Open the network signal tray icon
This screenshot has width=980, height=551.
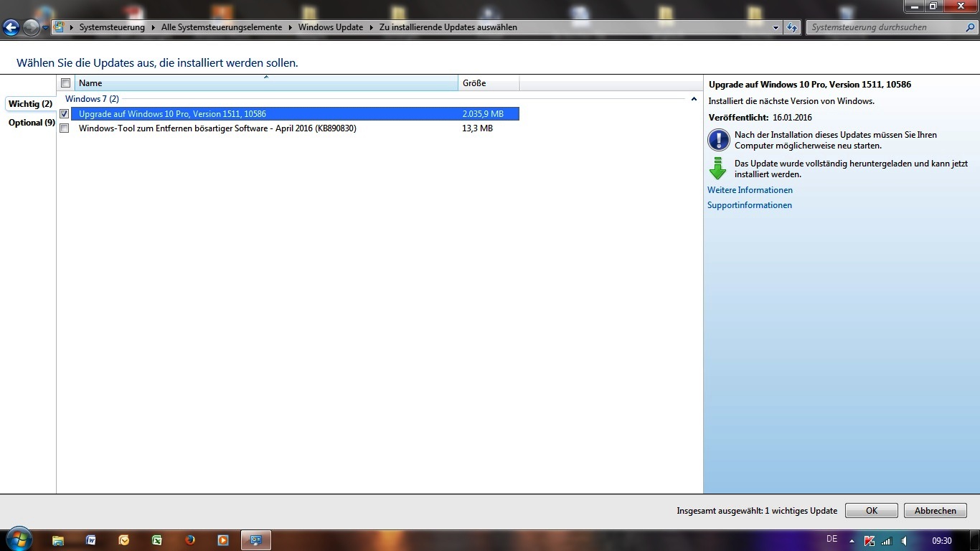coord(887,540)
